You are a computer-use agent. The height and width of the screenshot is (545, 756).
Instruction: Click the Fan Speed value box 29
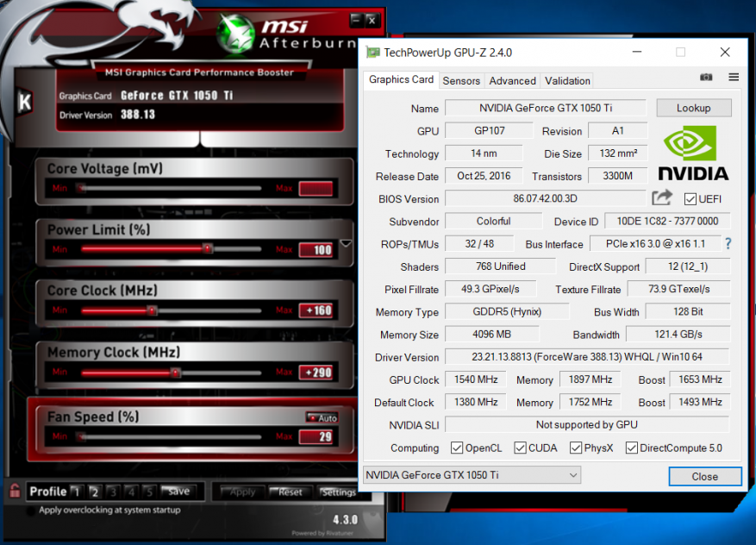coord(316,437)
